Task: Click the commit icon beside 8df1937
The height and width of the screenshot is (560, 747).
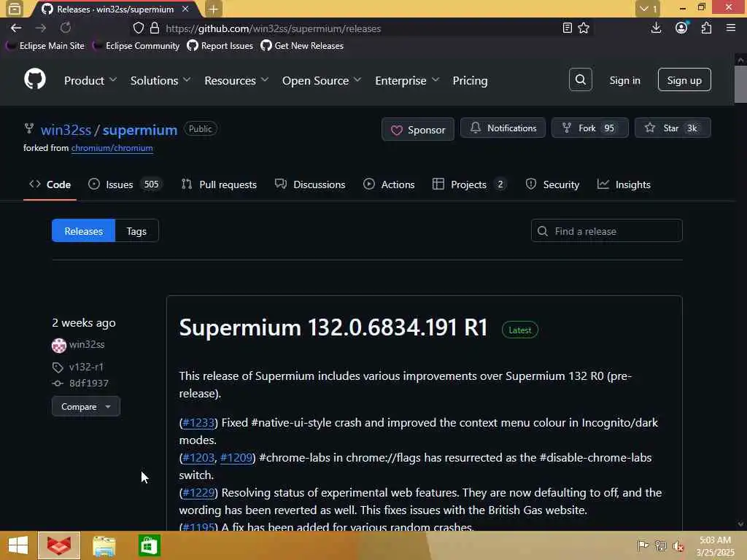Action: [x=58, y=384]
